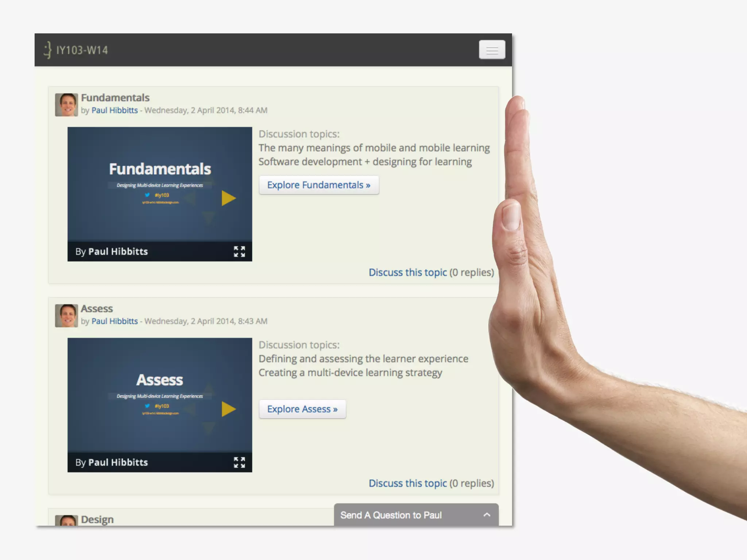Open Discuss this topic under Assess

click(x=407, y=483)
